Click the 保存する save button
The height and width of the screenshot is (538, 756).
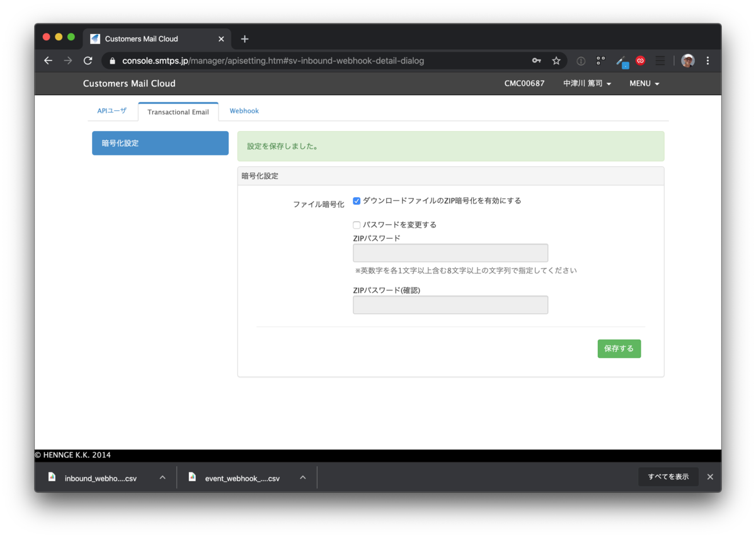tap(619, 348)
